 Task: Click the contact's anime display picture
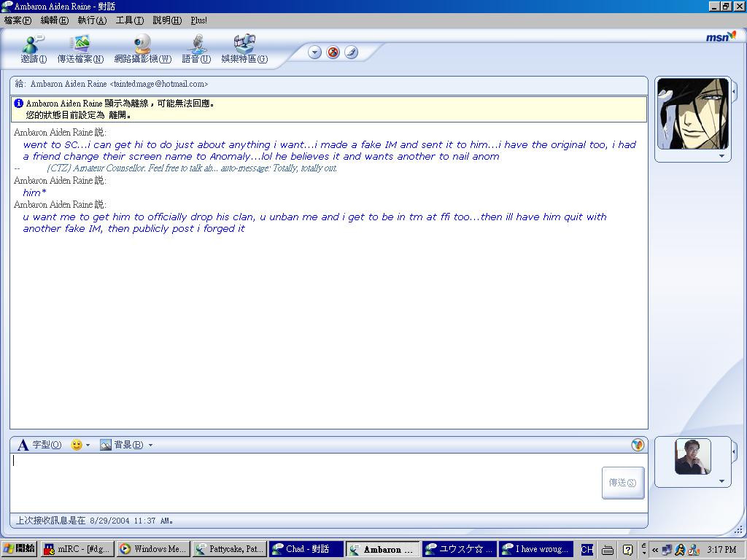pyautogui.click(x=693, y=114)
